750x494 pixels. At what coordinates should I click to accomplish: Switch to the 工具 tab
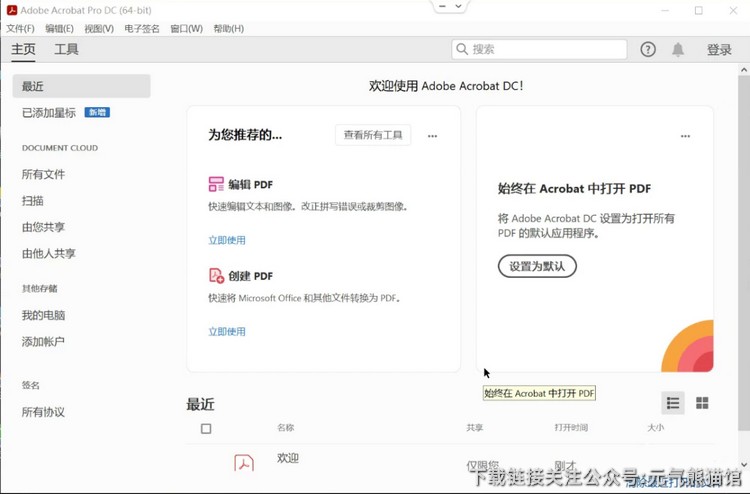[x=66, y=50]
